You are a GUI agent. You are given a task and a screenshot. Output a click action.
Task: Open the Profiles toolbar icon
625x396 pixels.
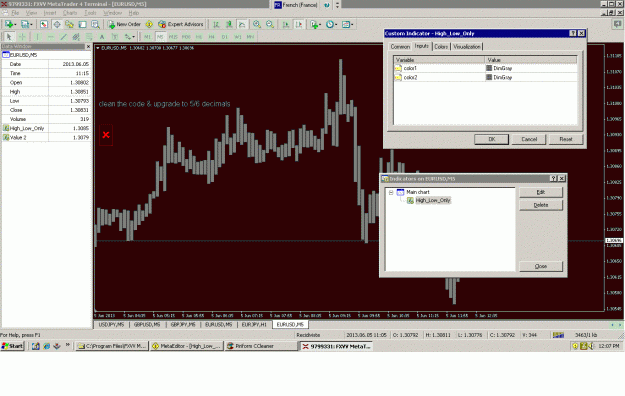click(x=24, y=24)
